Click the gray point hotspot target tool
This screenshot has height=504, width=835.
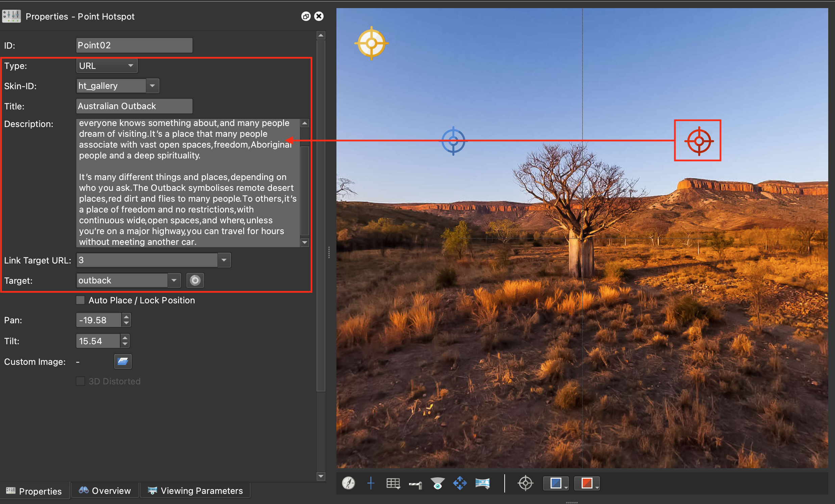525,483
